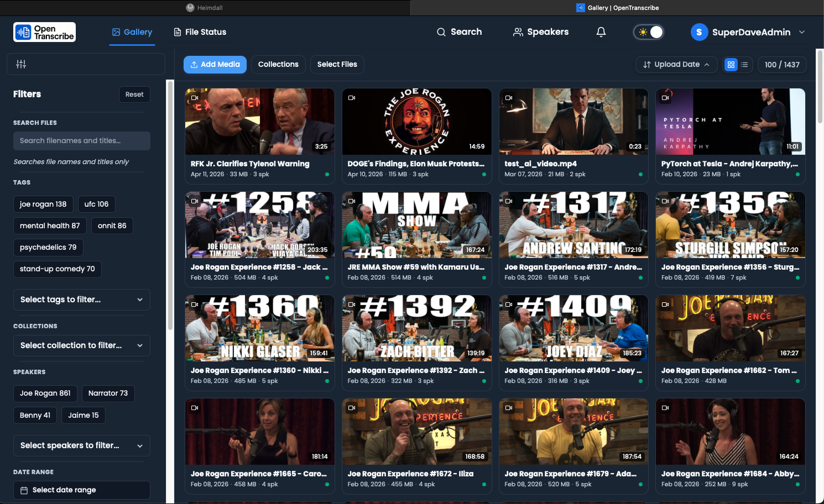Click the filters sidebar scrollbar

click(x=170, y=206)
